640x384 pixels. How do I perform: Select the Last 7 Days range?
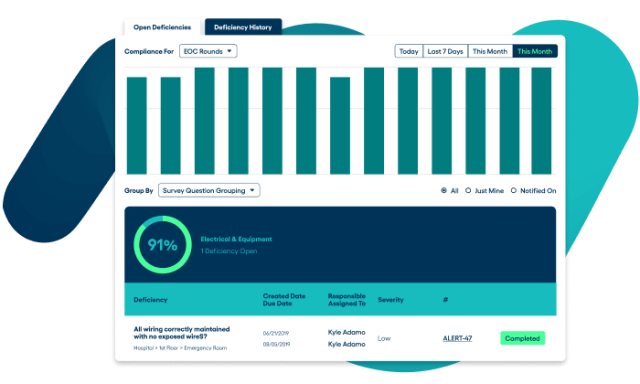(x=445, y=51)
